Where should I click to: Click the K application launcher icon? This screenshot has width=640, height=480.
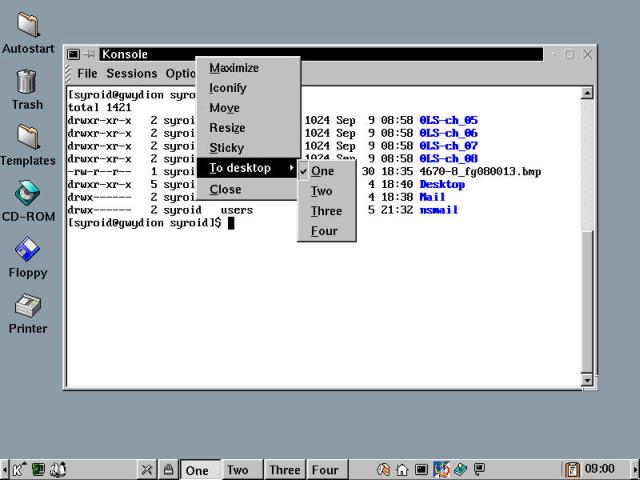click(x=19, y=469)
